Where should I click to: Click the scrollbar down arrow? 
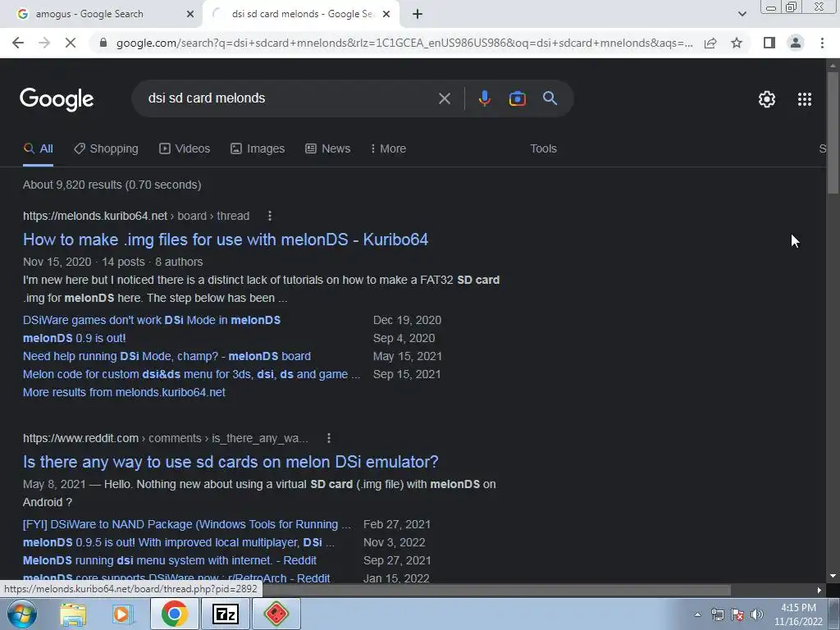click(833, 577)
